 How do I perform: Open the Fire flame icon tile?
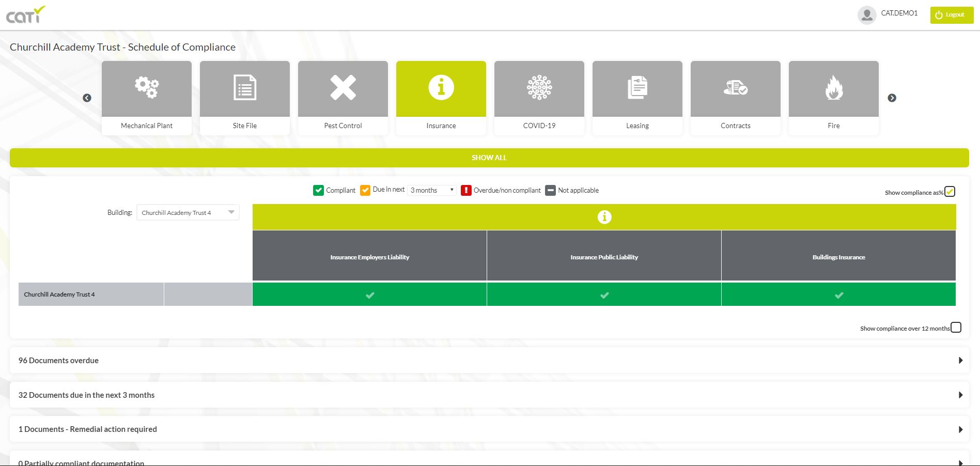coord(834,88)
